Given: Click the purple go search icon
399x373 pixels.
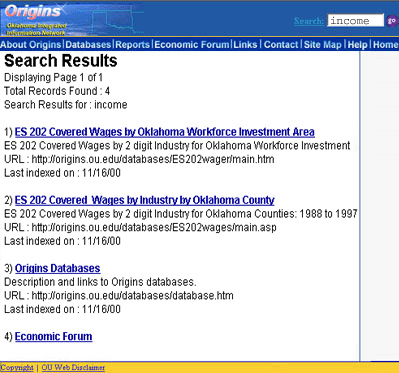Looking at the screenshot, I should pyautogui.click(x=392, y=21).
